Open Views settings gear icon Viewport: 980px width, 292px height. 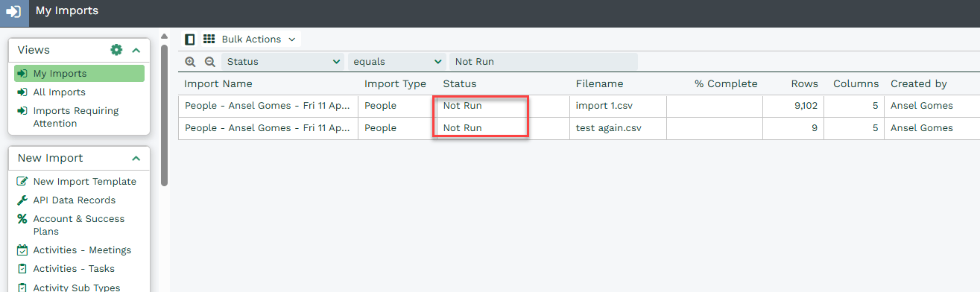click(x=116, y=50)
